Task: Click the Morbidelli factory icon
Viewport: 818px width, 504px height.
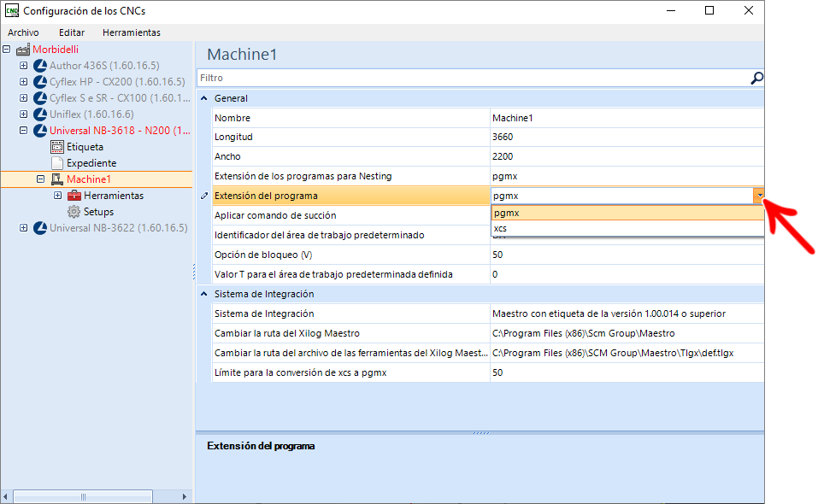Action: 23,50
